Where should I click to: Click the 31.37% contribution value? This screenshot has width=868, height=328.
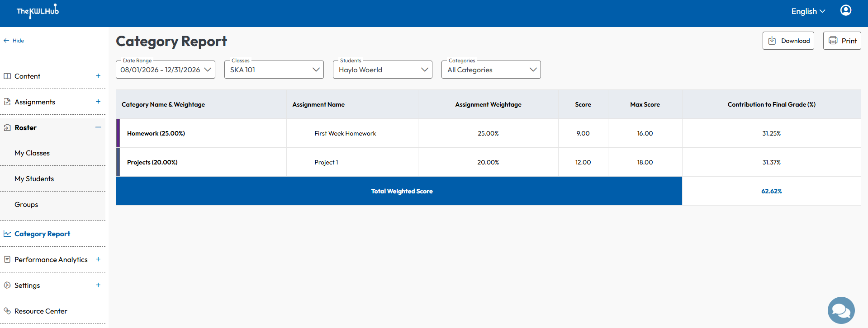772,162
